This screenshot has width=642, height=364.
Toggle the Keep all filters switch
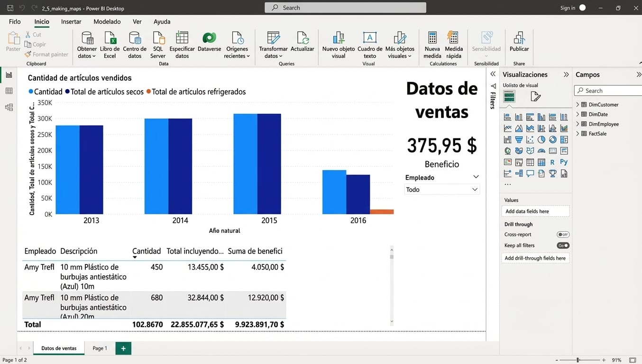(x=563, y=246)
